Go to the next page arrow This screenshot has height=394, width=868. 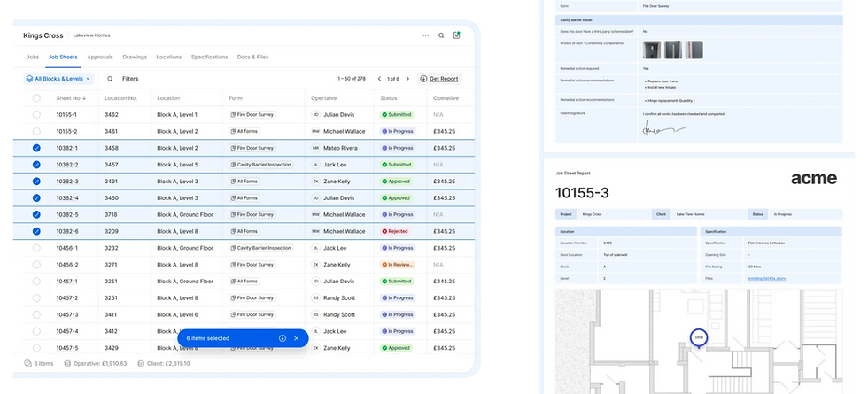(408, 79)
